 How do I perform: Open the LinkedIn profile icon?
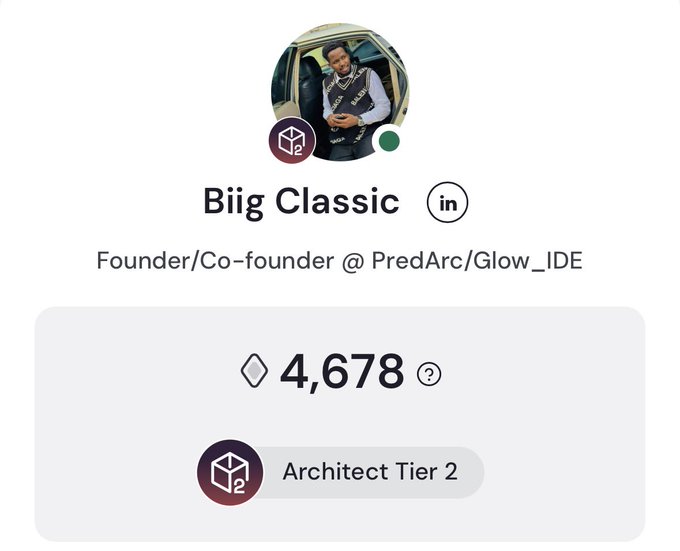click(448, 202)
